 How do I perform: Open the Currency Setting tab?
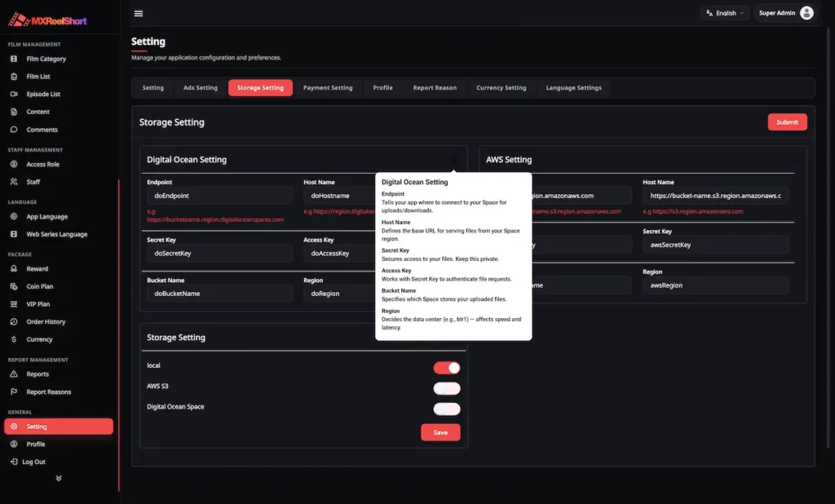click(x=501, y=87)
